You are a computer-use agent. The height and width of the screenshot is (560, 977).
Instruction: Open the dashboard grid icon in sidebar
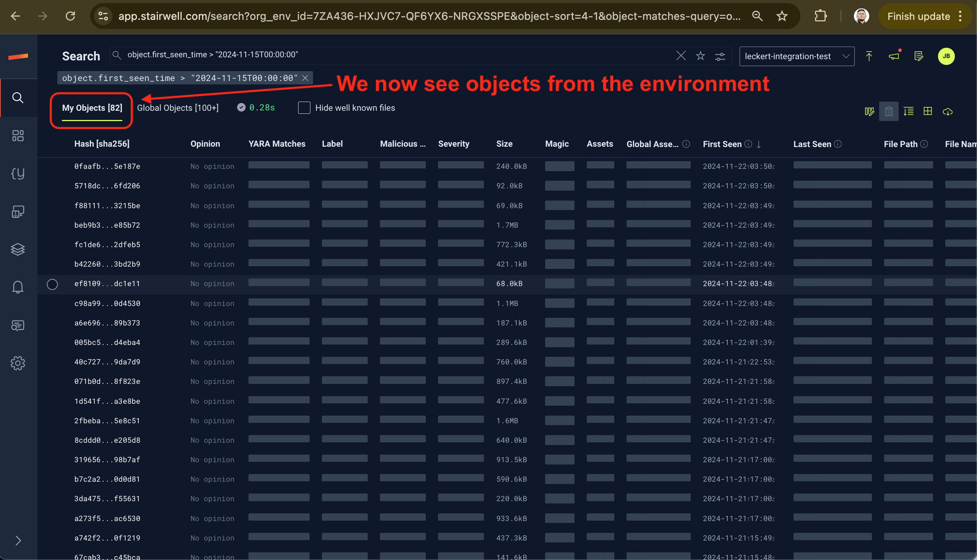[18, 135]
